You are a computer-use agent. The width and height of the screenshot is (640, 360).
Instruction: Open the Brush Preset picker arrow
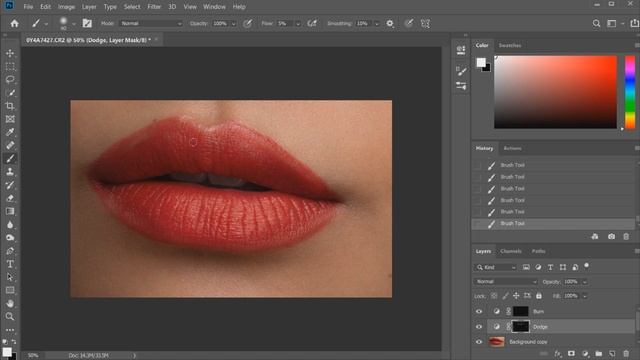tap(74, 24)
